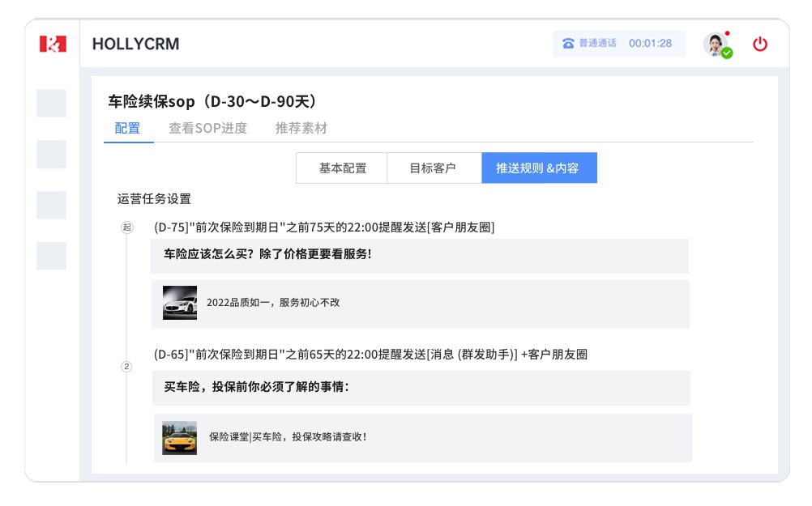
Task: Select the second sidebar placeholder icon
Action: [52, 154]
